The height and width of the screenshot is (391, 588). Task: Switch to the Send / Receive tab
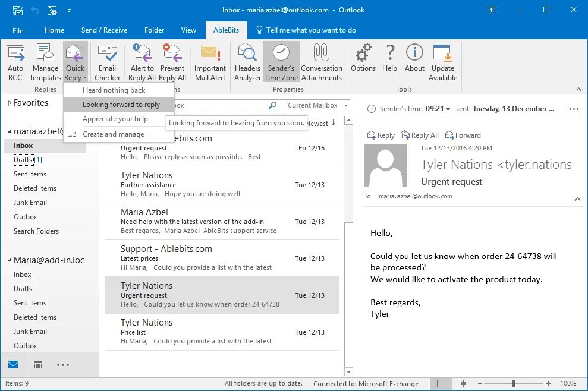tap(104, 30)
